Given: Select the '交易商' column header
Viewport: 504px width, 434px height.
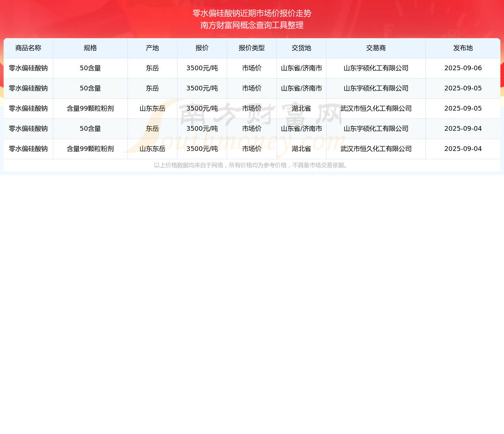Looking at the screenshot, I should pos(376,48).
